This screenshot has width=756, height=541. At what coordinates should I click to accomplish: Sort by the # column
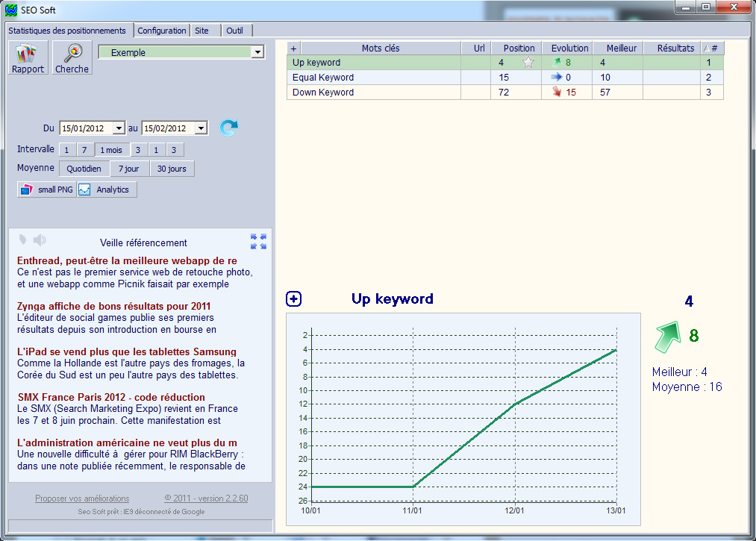coord(712,49)
